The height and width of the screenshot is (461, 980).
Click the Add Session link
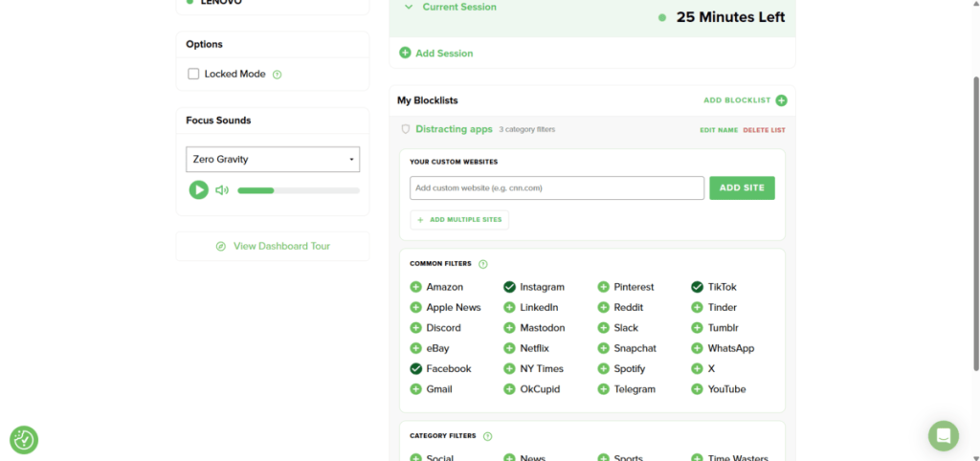click(x=436, y=54)
